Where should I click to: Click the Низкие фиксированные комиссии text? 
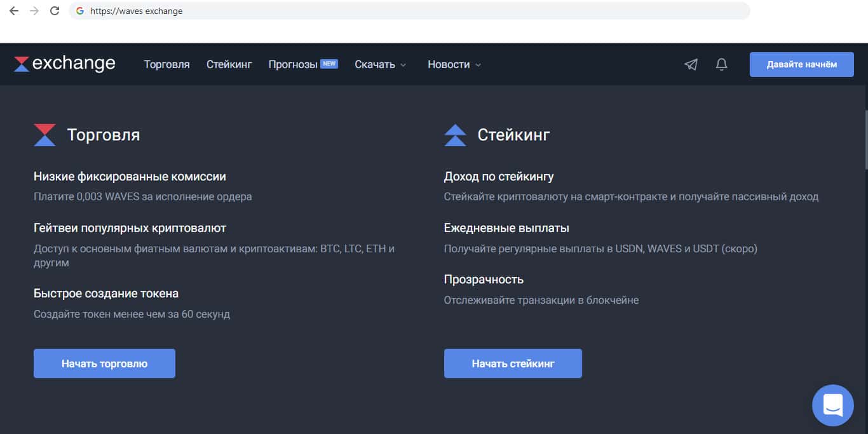pyautogui.click(x=130, y=177)
